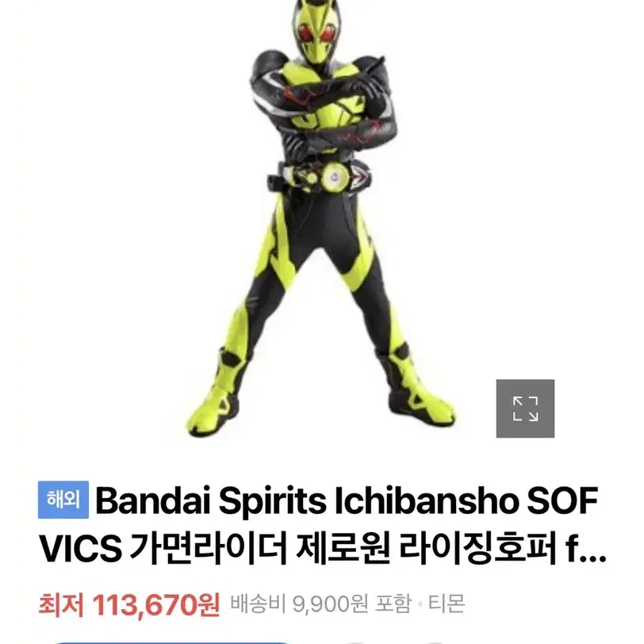Open the Kamen Rider figure product image

tap(321, 219)
